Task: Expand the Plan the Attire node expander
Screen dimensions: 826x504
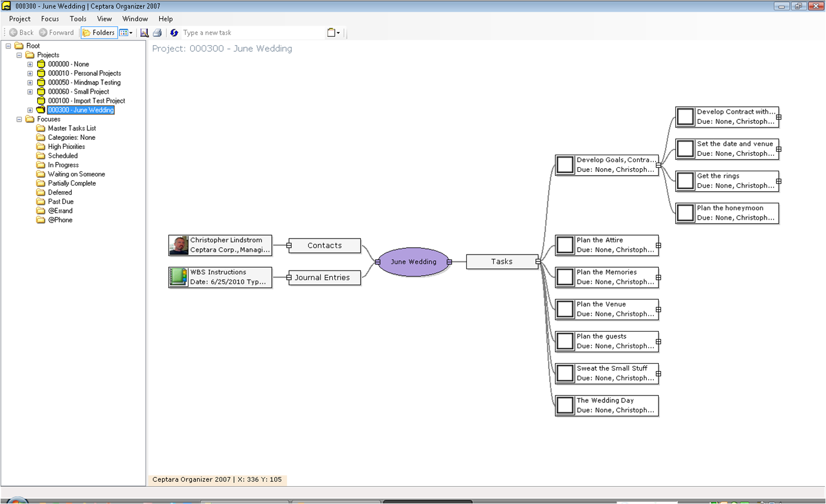Action: coord(658,245)
